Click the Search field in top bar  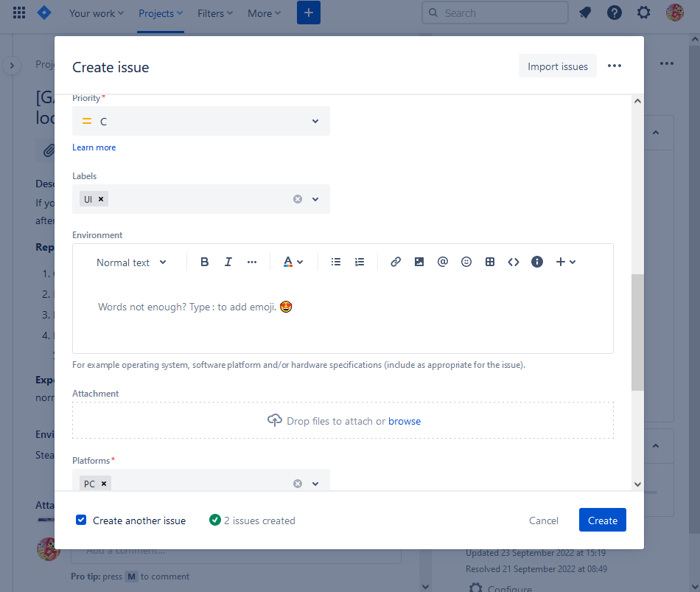(495, 13)
